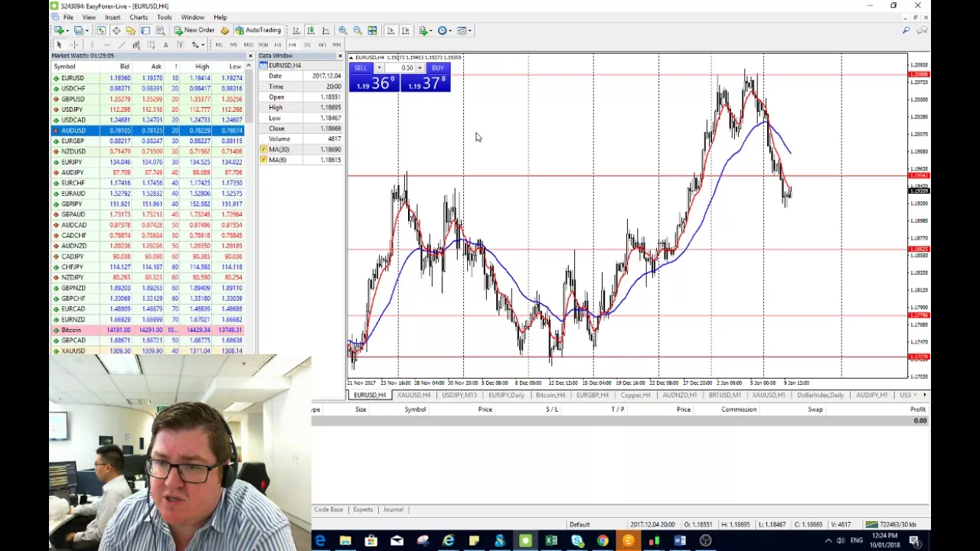This screenshot has width=980, height=551.
Task: Select the D1 timeframe button
Action: 307,45
